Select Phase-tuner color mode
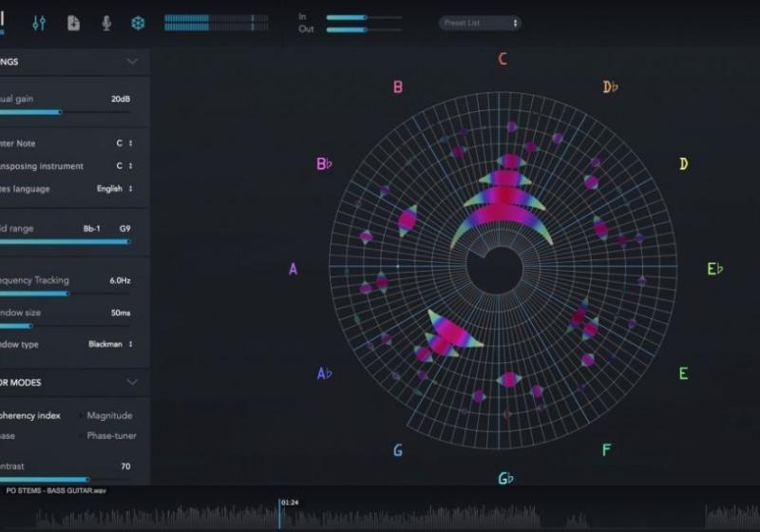This screenshot has height=532, width=760. pyautogui.click(x=111, y=435)
